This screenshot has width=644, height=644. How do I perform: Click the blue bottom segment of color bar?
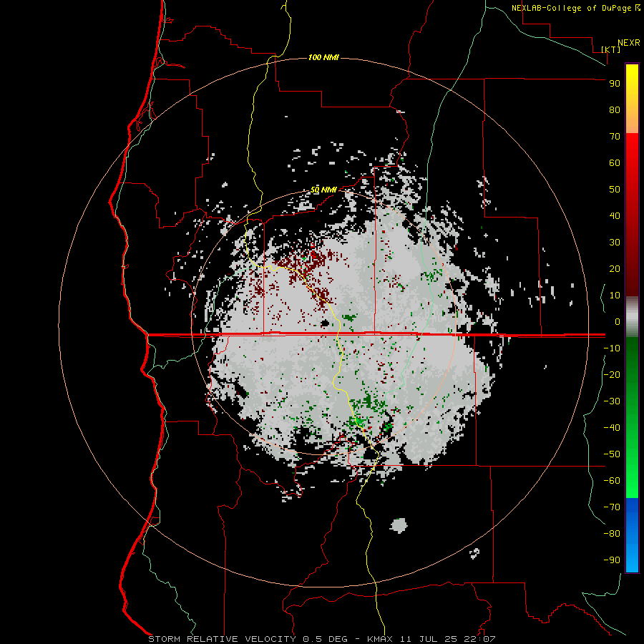pos(632,535)
